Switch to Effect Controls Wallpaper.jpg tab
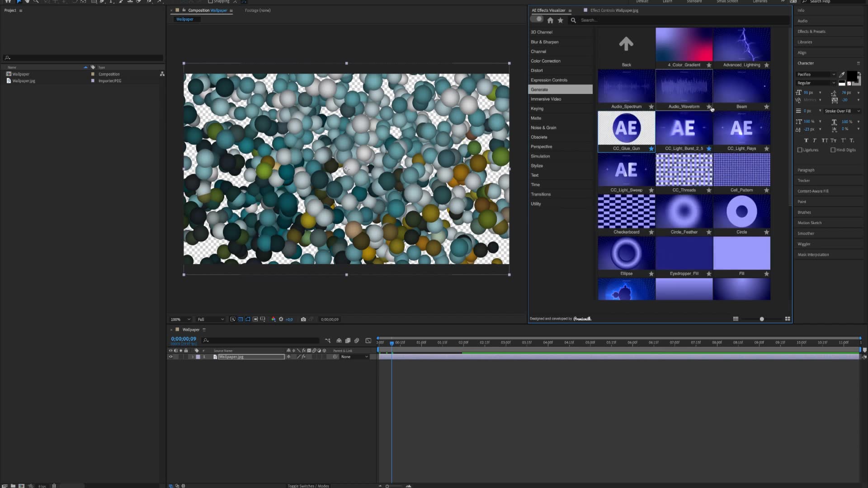This screenshot has height=488, width=868. pos(614,10)
